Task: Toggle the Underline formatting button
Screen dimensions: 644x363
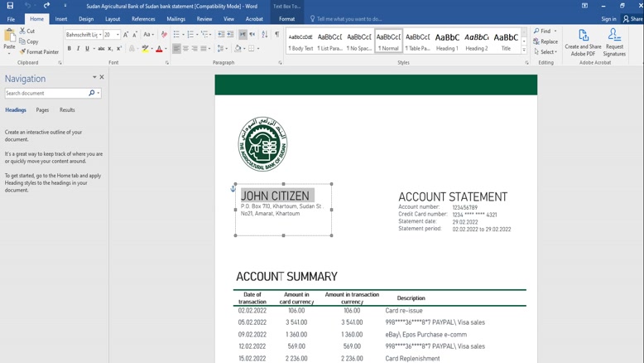Action: [87, 49]
